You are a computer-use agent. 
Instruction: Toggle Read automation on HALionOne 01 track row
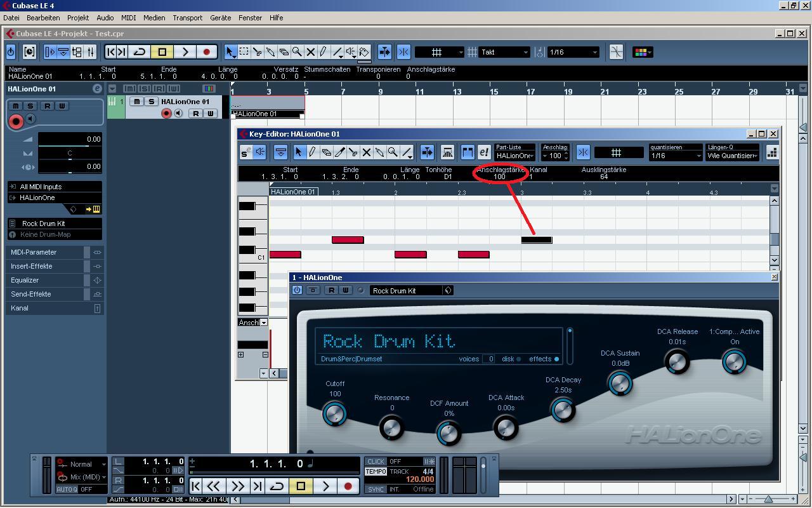click(x=196, y=114)
